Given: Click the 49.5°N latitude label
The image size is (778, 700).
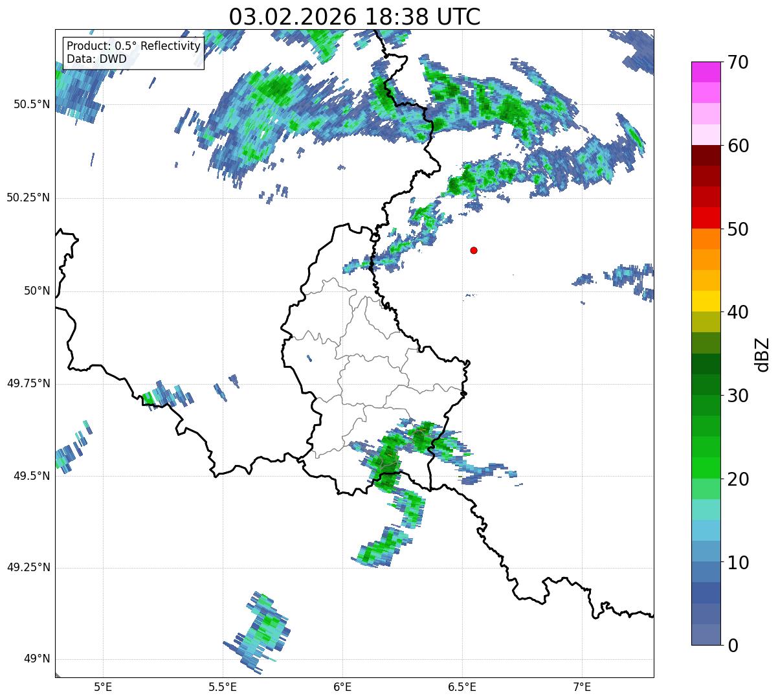Looking at the screenshot, I should tap(32, 476).
